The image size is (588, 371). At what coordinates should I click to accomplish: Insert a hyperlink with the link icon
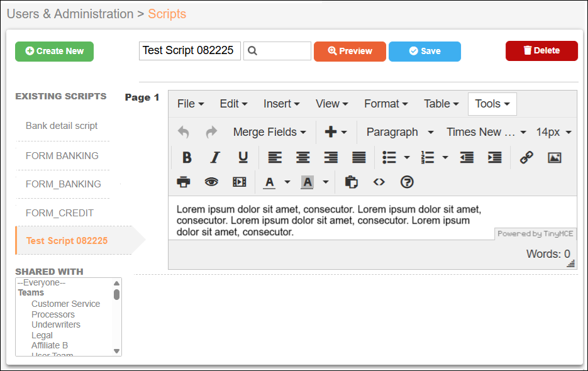coord(526,158)
